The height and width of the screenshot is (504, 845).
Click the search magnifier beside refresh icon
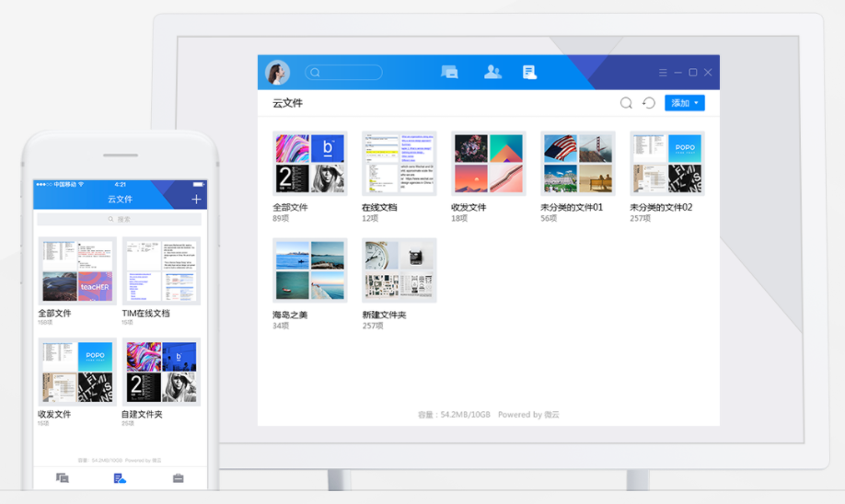tap(626, 103)
